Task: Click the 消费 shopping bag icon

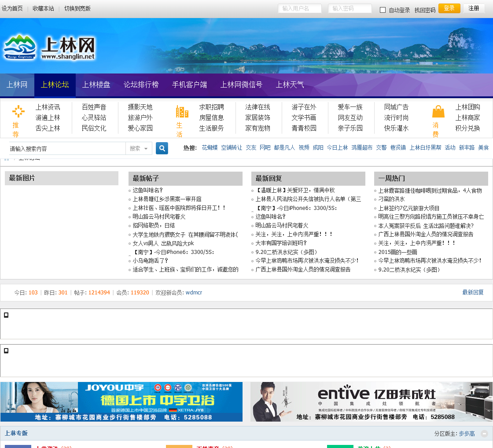Action: (x=438, y=111)
